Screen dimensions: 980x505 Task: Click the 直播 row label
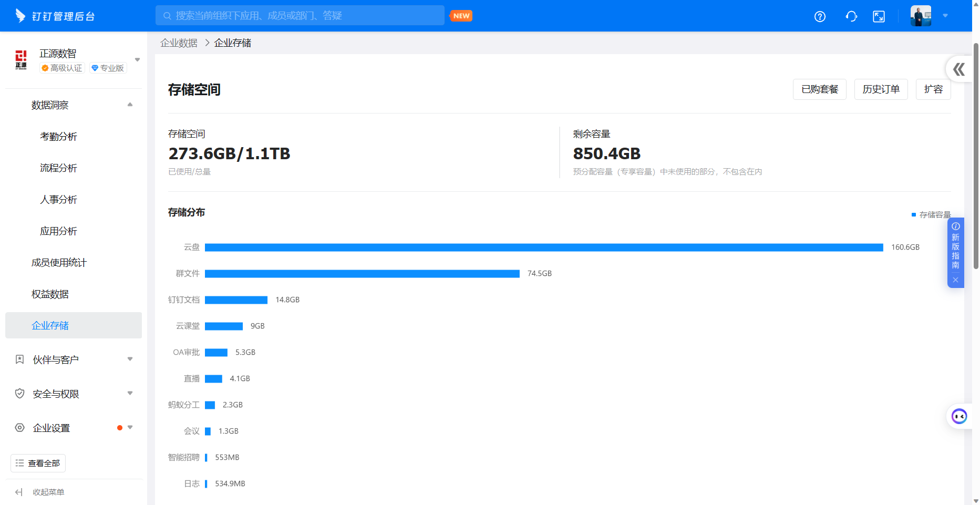click(192, 379)
